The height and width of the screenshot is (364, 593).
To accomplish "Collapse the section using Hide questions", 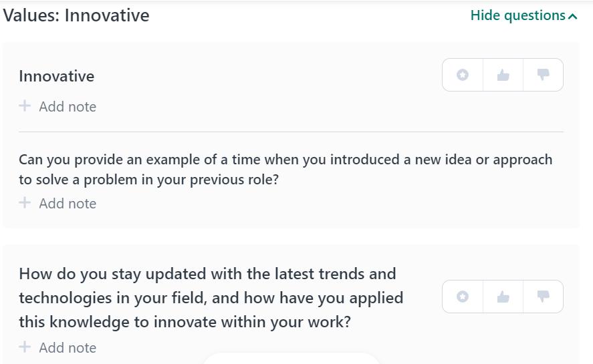I will coord(517,15).
